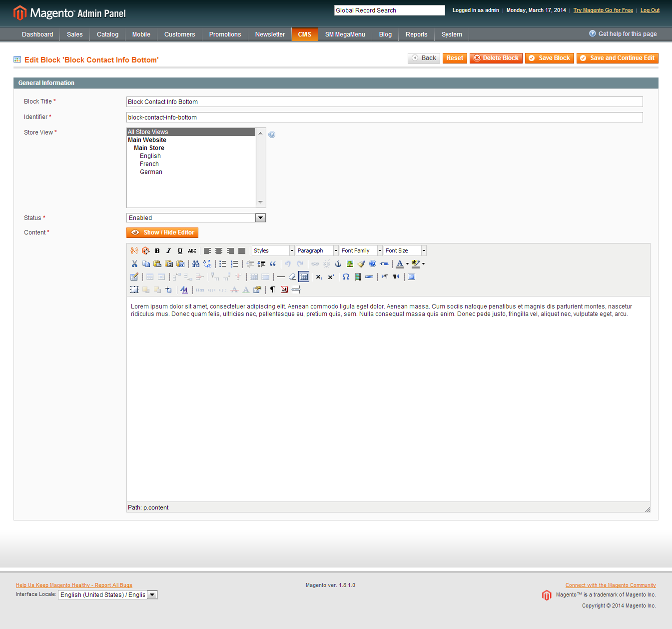Open the HTML source editor icon
Screen dimensions: 672x629
click(x=384, y=263)
